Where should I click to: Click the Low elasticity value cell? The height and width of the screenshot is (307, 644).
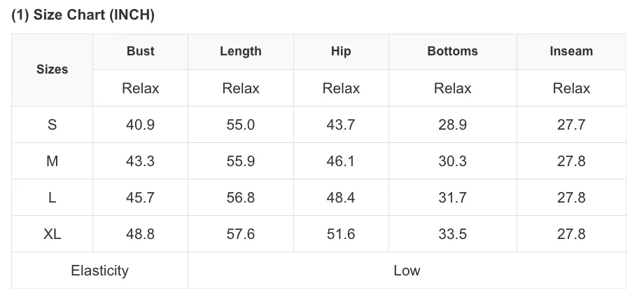(x=407, y=271)
